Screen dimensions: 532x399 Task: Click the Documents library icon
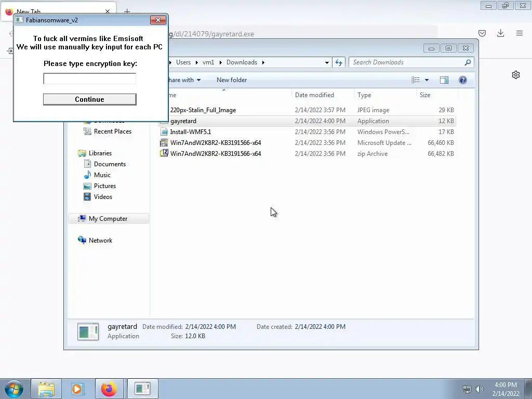87,164
